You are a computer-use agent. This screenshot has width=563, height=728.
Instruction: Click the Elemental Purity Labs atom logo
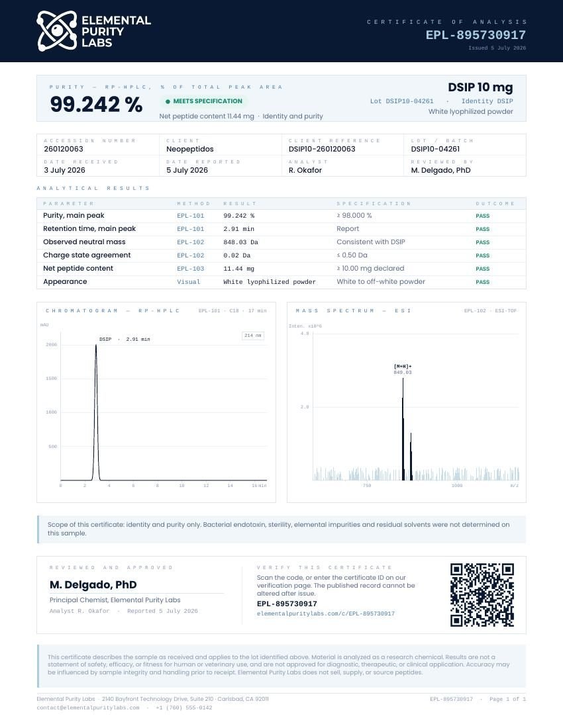[x=57, y=31]
